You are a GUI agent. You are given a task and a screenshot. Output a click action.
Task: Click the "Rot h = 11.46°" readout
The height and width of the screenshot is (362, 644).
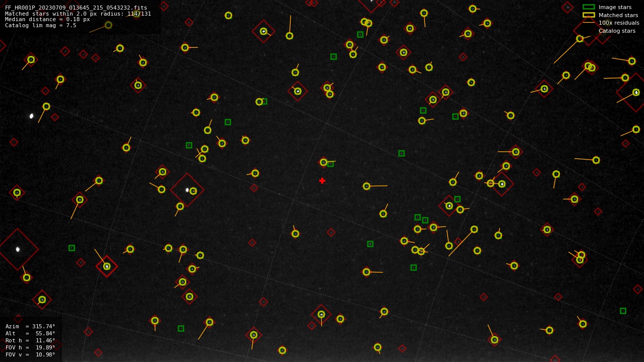(30, 340)
